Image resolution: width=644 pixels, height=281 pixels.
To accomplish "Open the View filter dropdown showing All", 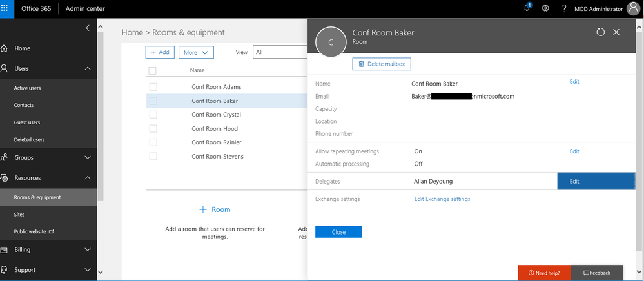I will click(x=280, y=52).
